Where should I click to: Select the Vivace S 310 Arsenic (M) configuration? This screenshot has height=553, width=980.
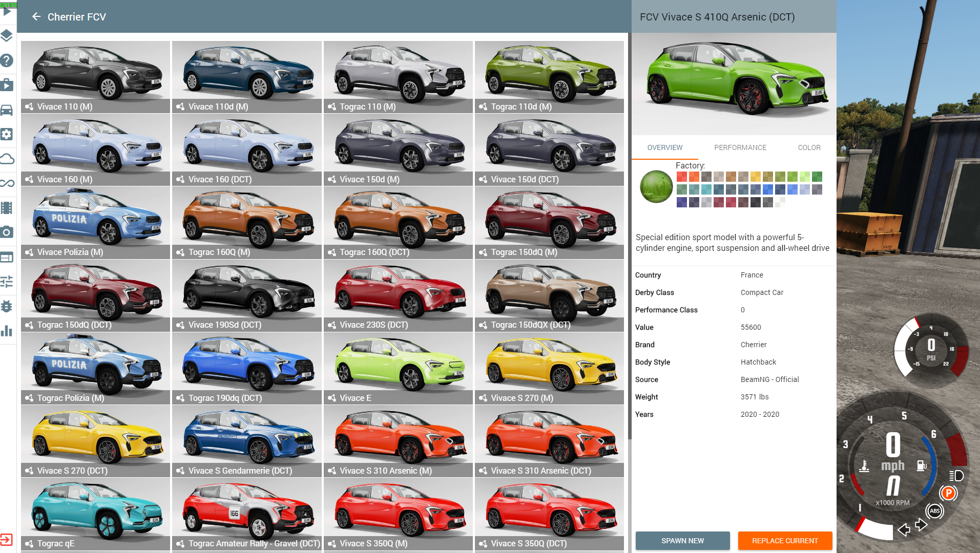tap(398, 441)
